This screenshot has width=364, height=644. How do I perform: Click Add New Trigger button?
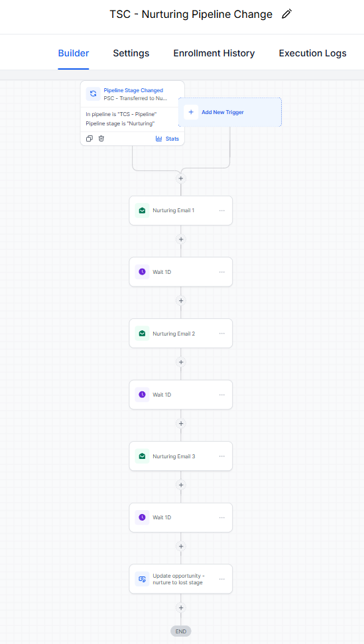[x=230, y=112]
